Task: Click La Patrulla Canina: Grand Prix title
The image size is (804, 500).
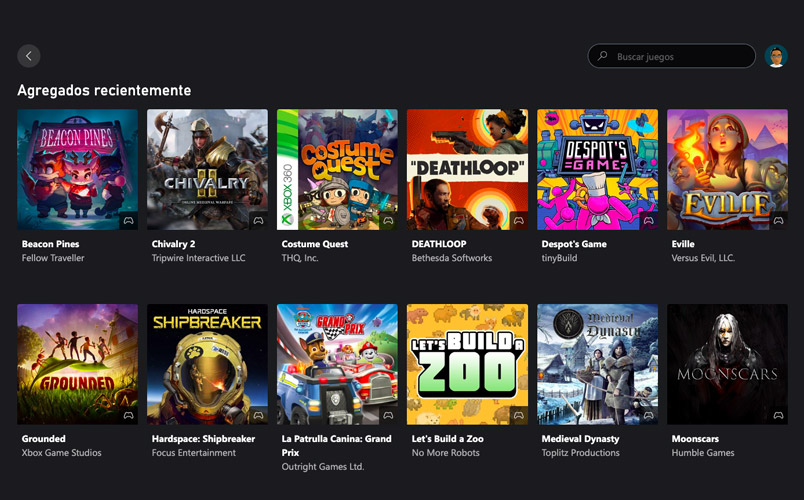Action: (x=336, y=446)
